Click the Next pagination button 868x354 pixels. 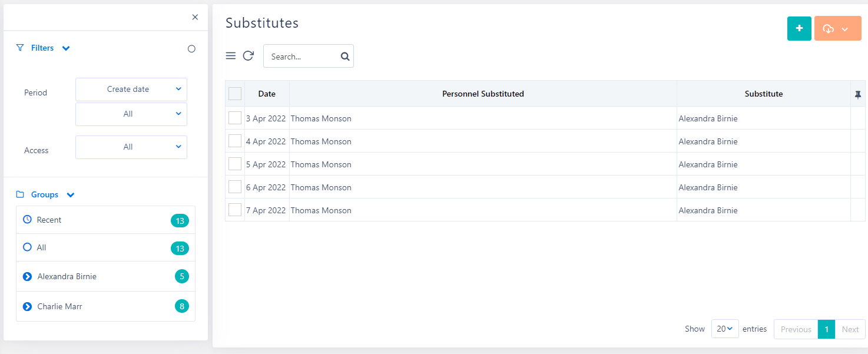tap(850, 329)
